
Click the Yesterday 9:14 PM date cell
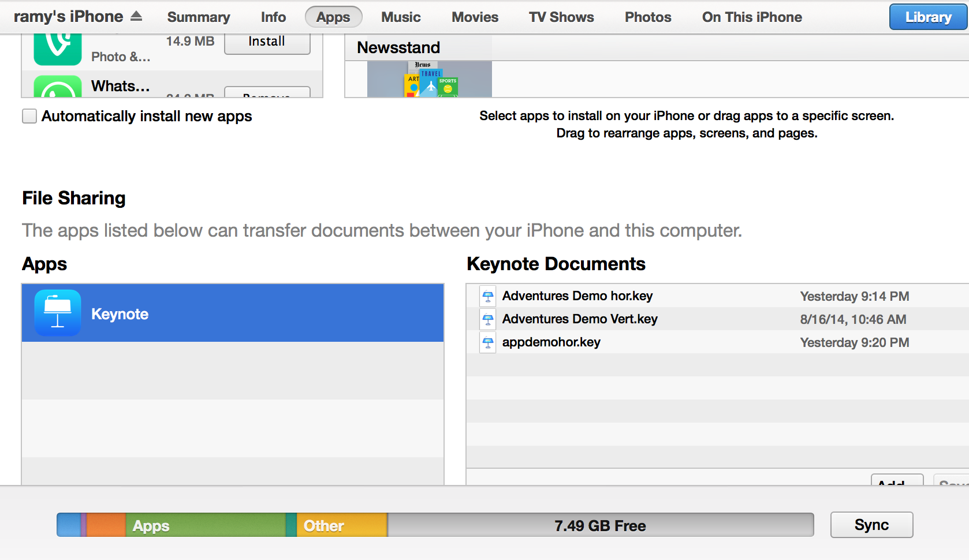pos(855,296)
